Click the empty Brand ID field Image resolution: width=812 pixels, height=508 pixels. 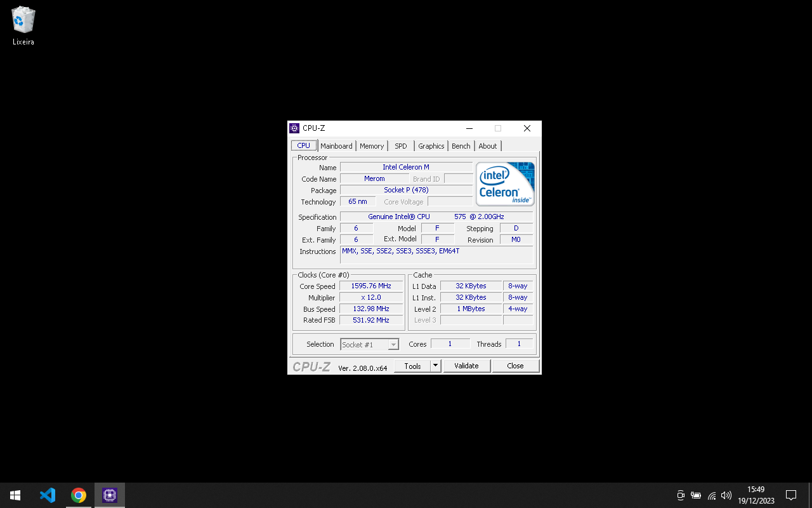click(458, 178)
